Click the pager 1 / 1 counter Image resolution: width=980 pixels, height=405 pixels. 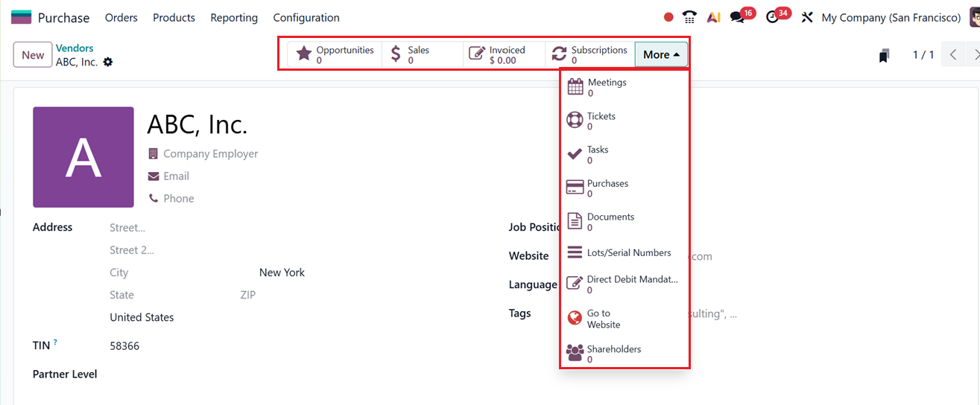[923, 55]
